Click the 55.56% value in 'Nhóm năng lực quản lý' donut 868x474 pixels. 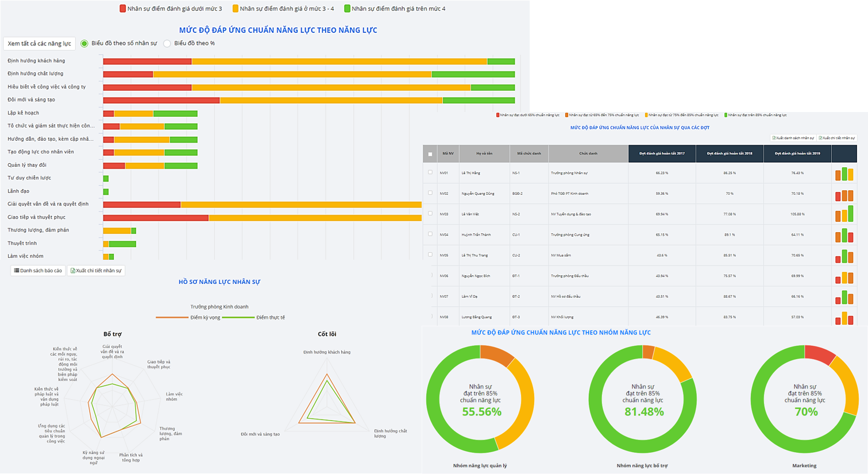point(481,412)
